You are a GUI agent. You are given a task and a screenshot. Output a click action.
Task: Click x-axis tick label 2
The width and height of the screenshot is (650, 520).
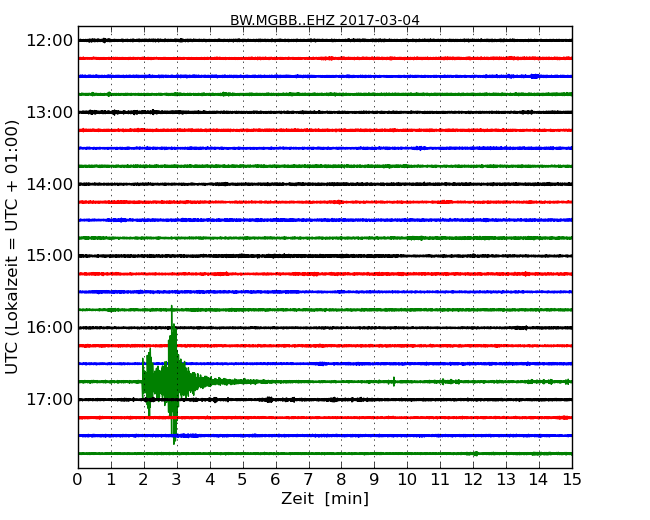(144, 480)
